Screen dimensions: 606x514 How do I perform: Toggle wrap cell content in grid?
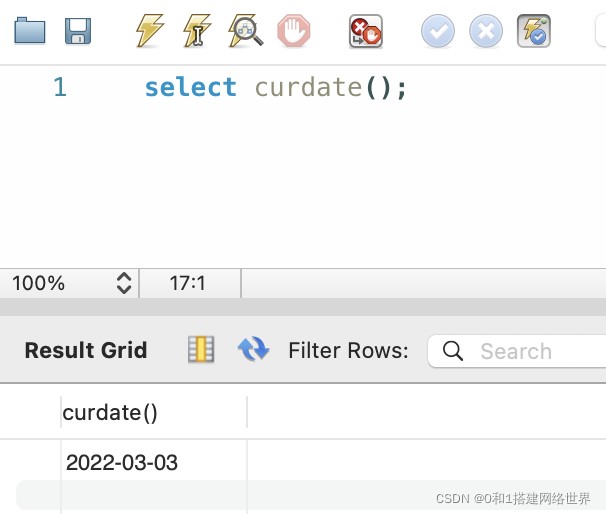click(201, 350)
